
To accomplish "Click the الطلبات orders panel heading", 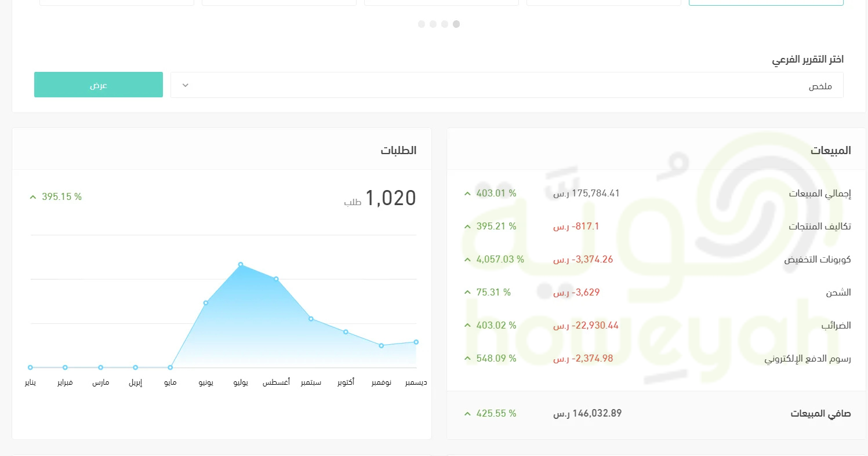I will [x=398, y=151].
